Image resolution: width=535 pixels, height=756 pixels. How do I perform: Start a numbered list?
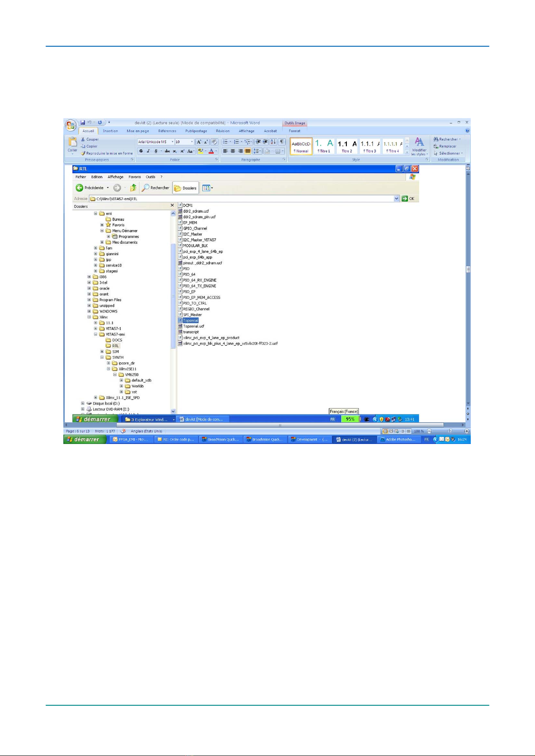point(236,142)
